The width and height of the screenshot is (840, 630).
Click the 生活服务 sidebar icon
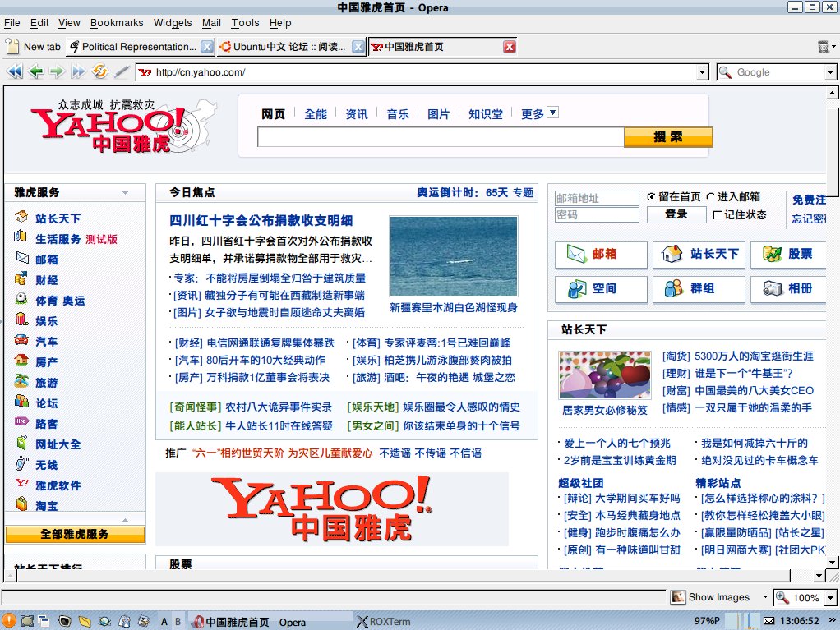[x=21, y=236]
